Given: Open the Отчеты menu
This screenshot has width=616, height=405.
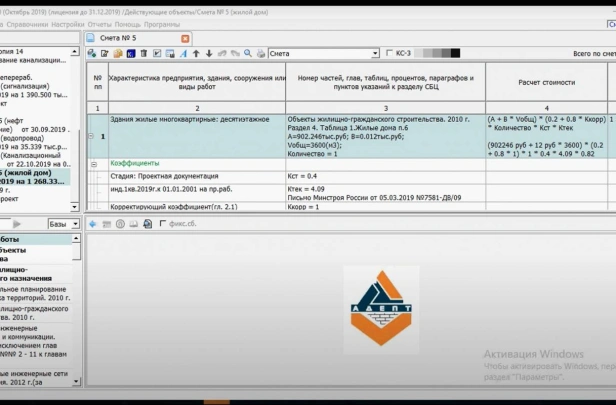Looking at the screenshot, I should click(x=99, y=24).
